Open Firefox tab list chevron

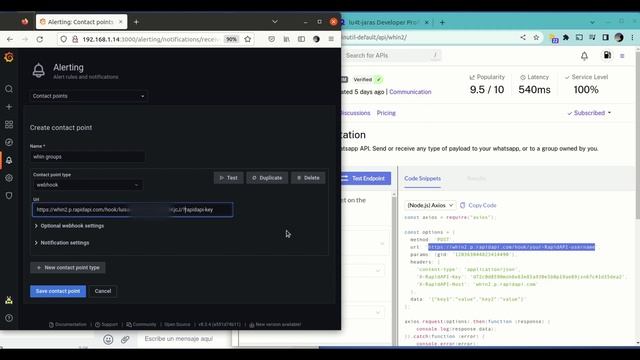(x=275, y=22)
